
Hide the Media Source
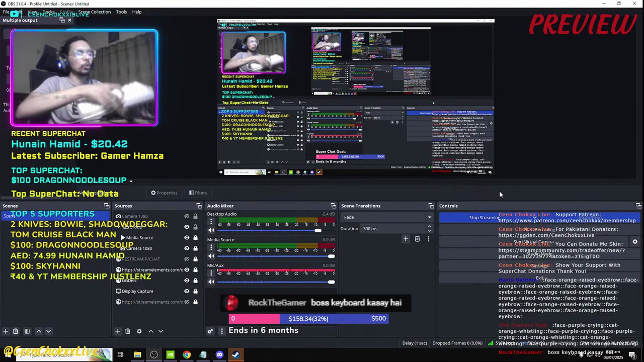[187, 238]
